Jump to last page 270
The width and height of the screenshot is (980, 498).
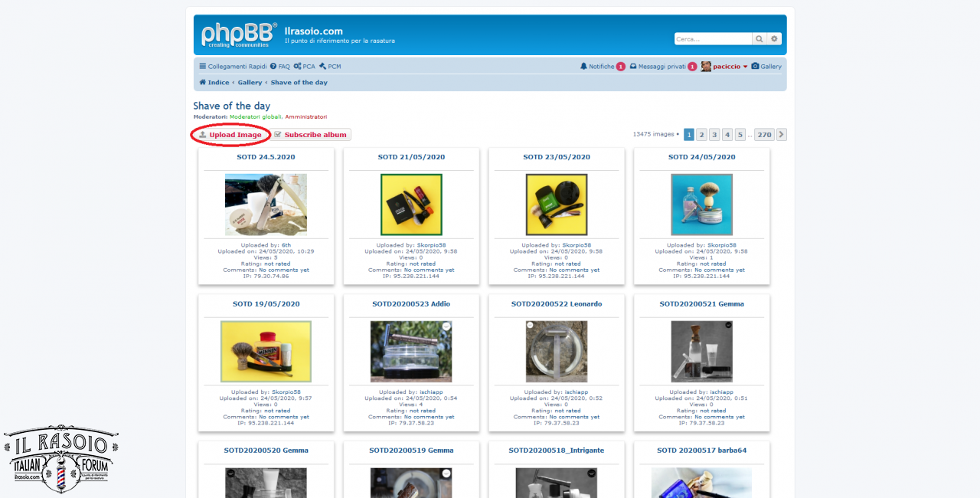(764, 135)
